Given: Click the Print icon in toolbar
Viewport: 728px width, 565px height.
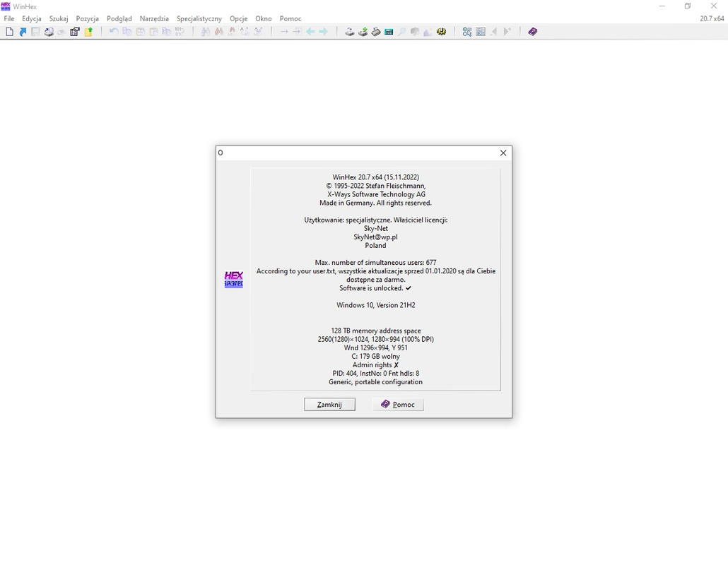Looking at the screenshot, I should click(x=48, y=32).
